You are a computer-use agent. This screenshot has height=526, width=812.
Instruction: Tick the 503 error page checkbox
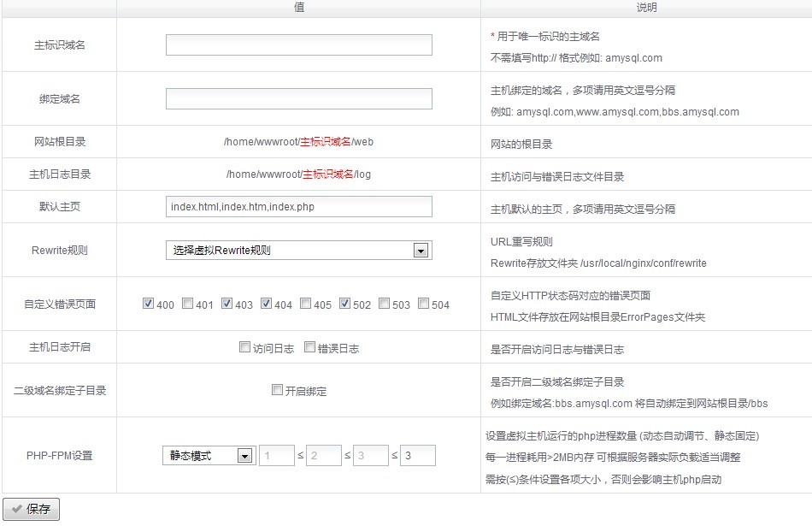click(385, 304)
